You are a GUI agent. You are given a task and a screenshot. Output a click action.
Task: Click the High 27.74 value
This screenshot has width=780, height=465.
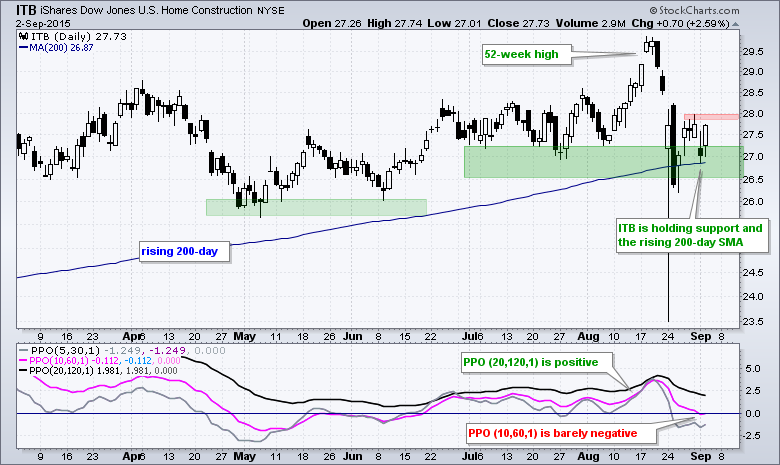tap(394, 23)
